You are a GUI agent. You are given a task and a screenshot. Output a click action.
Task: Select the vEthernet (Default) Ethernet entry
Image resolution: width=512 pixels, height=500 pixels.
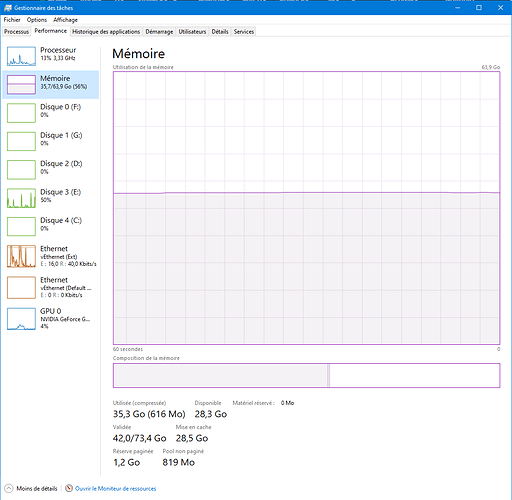[x=51, y=287]
